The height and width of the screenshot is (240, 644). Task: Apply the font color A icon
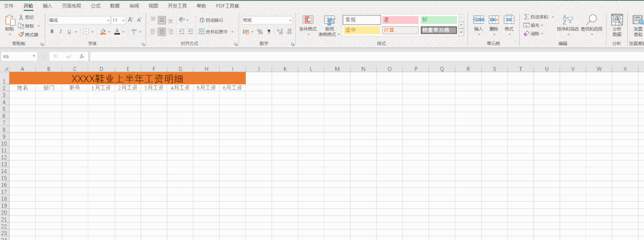(117, 32)
